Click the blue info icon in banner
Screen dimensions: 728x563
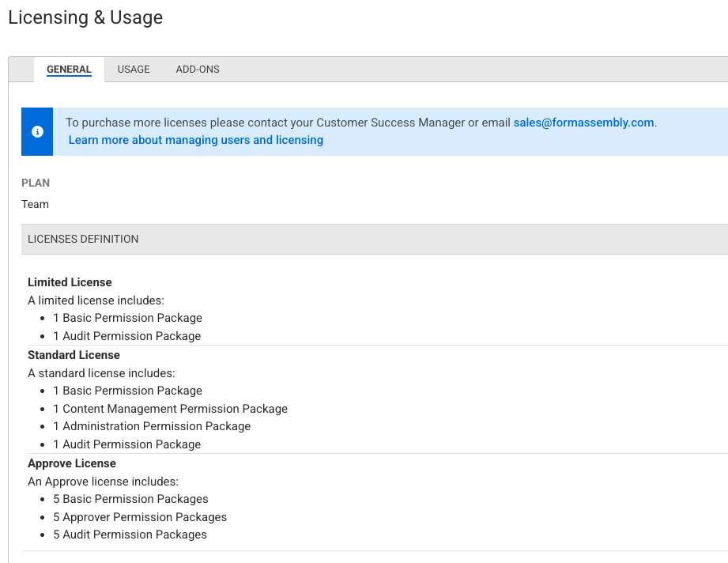pos(37,131)
